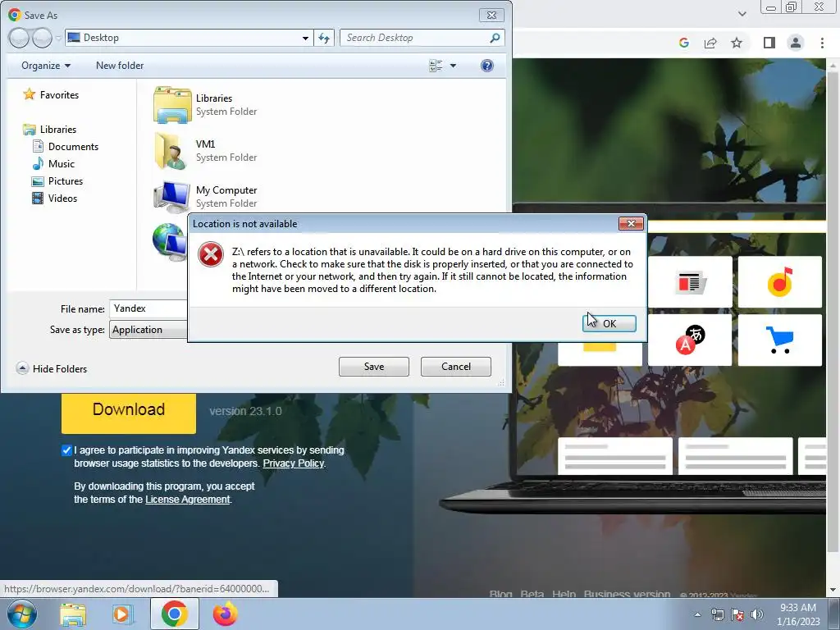The width and height of the screenshot is (840, 630).
Task: Open the Organize menu
Action: (46, 66)
